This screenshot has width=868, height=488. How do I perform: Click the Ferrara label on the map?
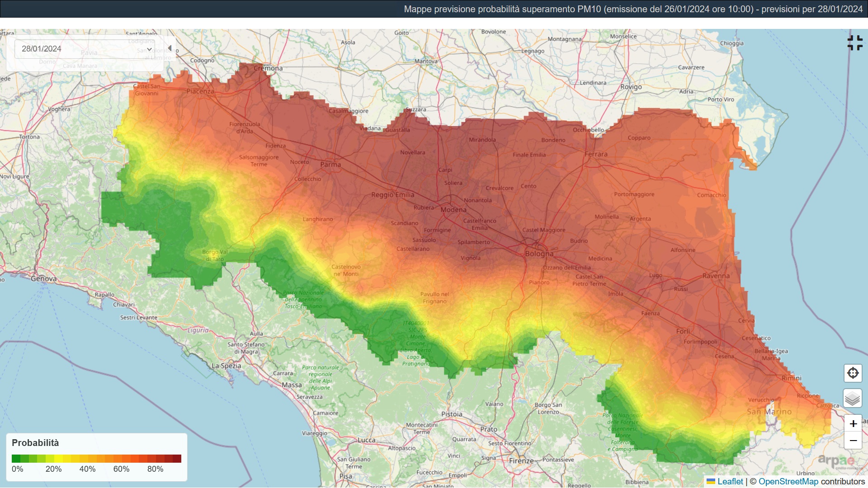click(x=596, y=155)
